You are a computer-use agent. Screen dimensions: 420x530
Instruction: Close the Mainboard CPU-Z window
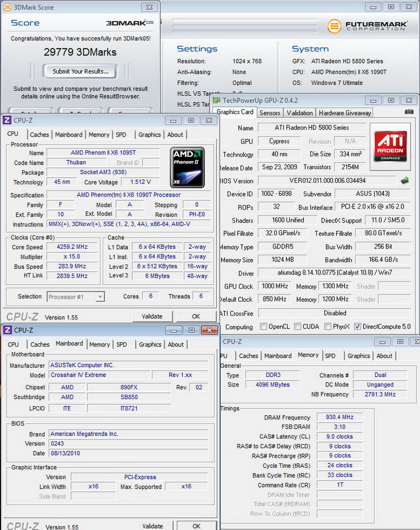[x=209, y=330]
